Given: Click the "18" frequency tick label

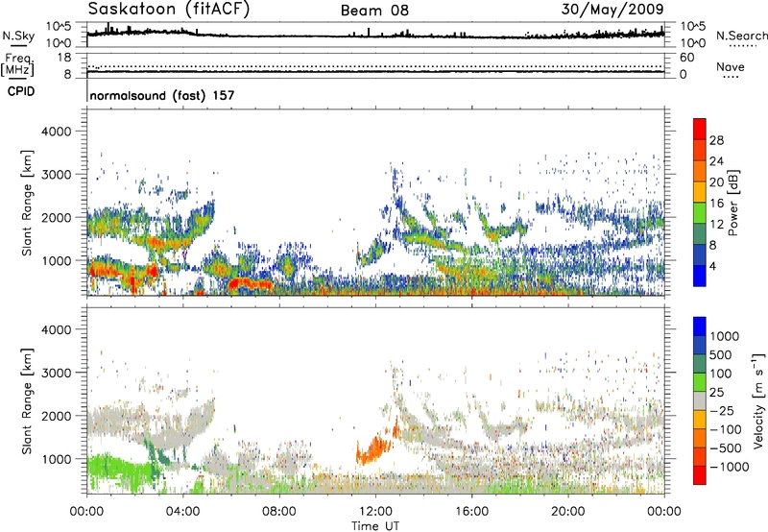Looking at the screenshot, I should (64, 58).
